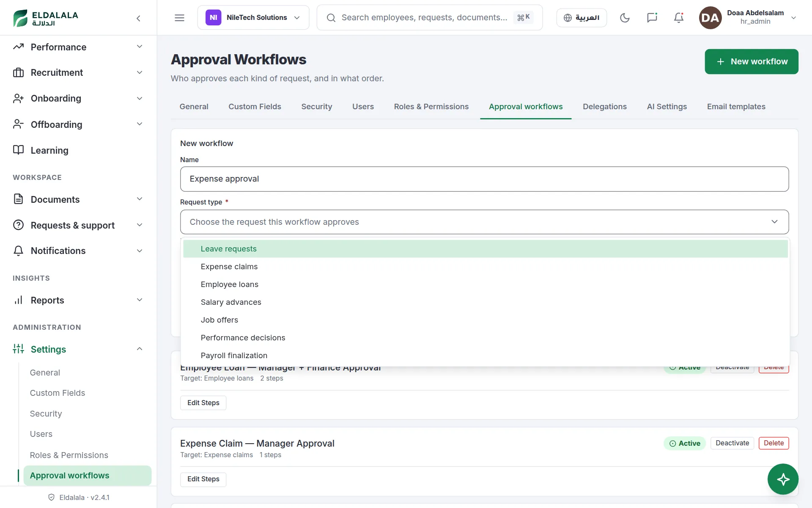Collapse the sidebar with the chevron icon
Image resolution: width=812 pixels, height=508 pixels.
(x=138, y=18)
